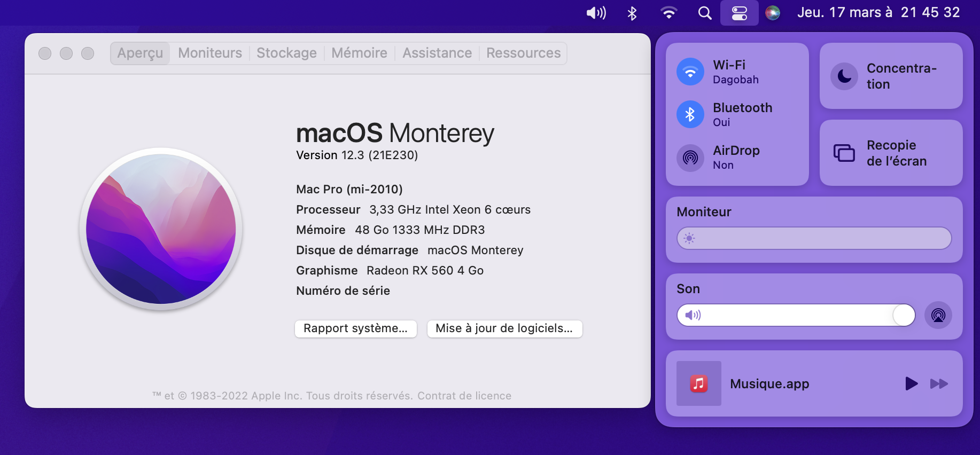Open the Wi-Fi menu bar icon

(x=668, y=13)
